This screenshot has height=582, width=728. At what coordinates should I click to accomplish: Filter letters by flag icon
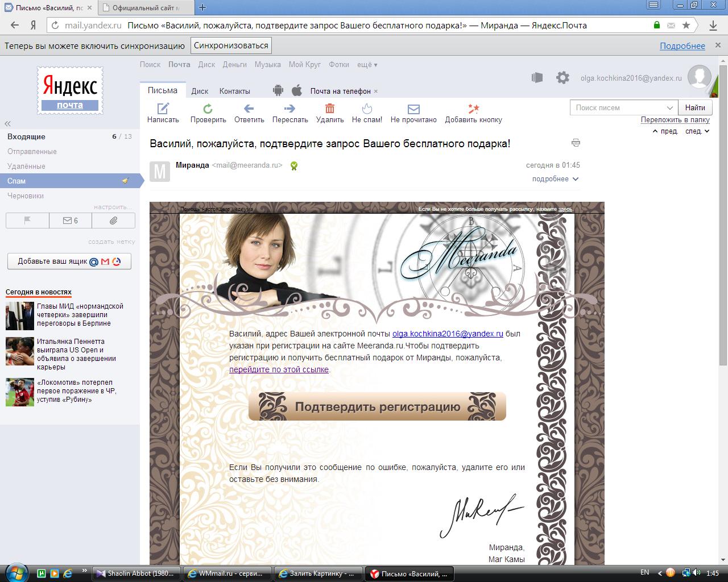click(x=27, y=221)
